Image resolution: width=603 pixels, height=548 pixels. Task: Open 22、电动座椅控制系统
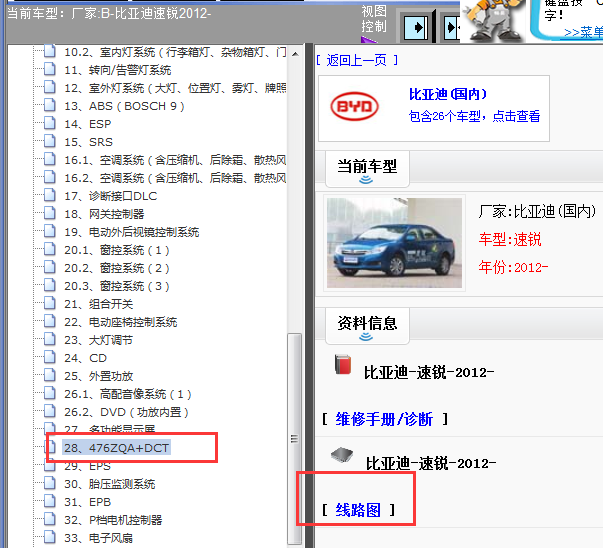click(121, 322)
